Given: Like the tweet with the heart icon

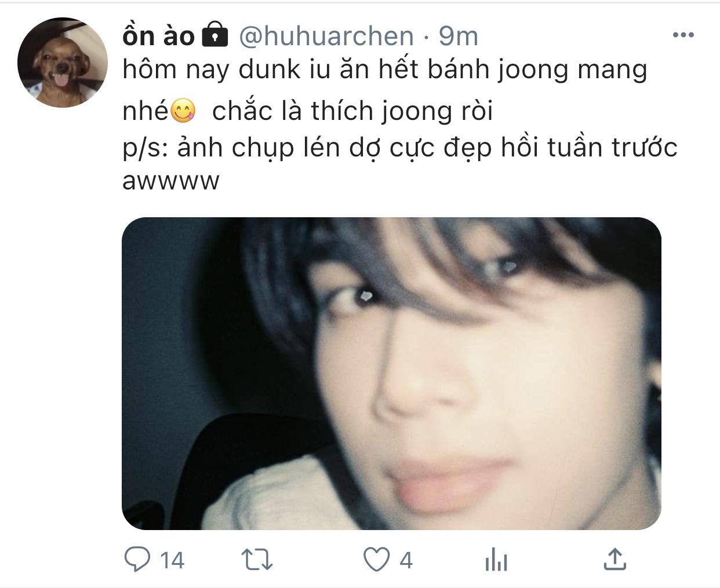Looking at the screenshot, I should coord(377,560).
